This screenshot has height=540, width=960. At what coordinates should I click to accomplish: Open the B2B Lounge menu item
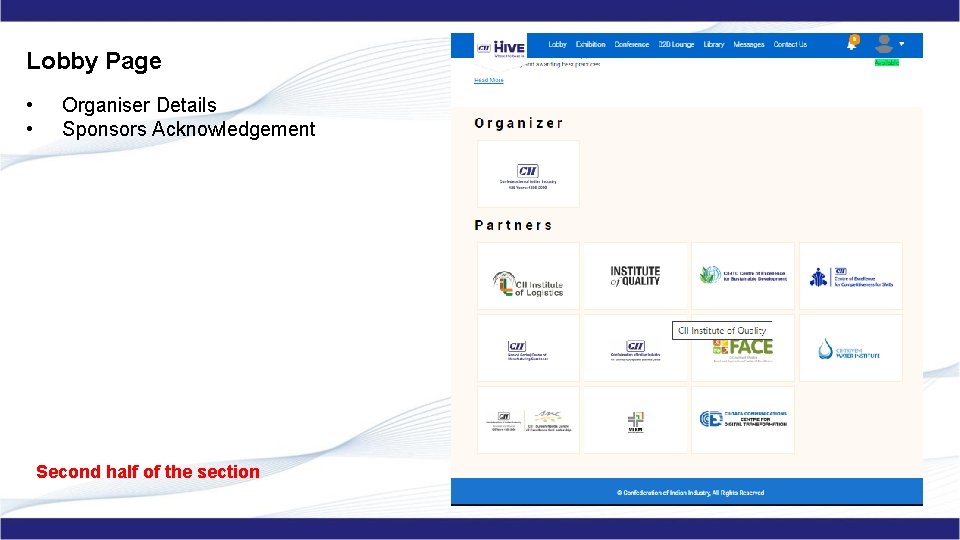click(676, 45)
